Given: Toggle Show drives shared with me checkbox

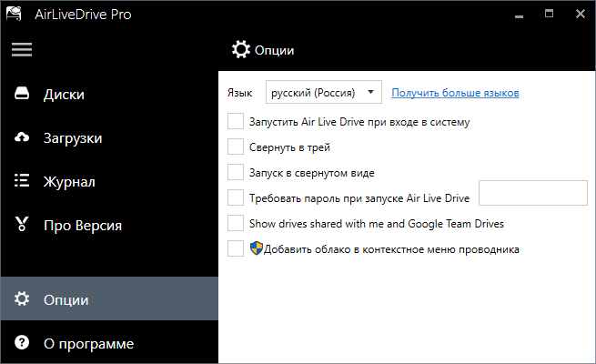Looking at the screenshot, I should pos(236,223).
